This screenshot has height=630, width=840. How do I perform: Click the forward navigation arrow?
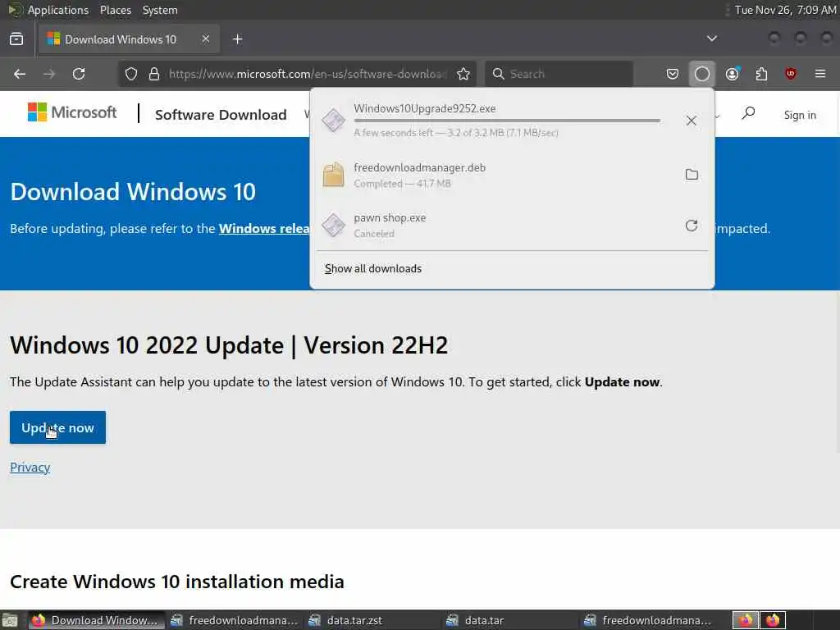(x=49, y=74)
